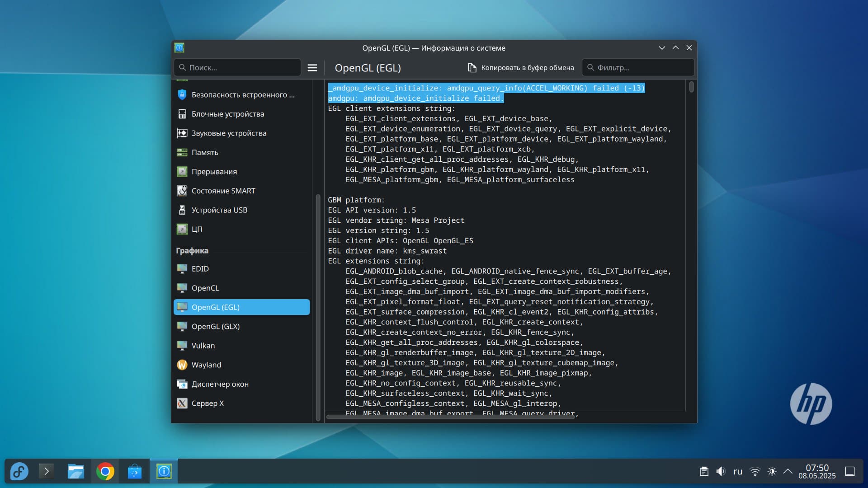Open the OpenCL page icon

click(x=182, y=288)
